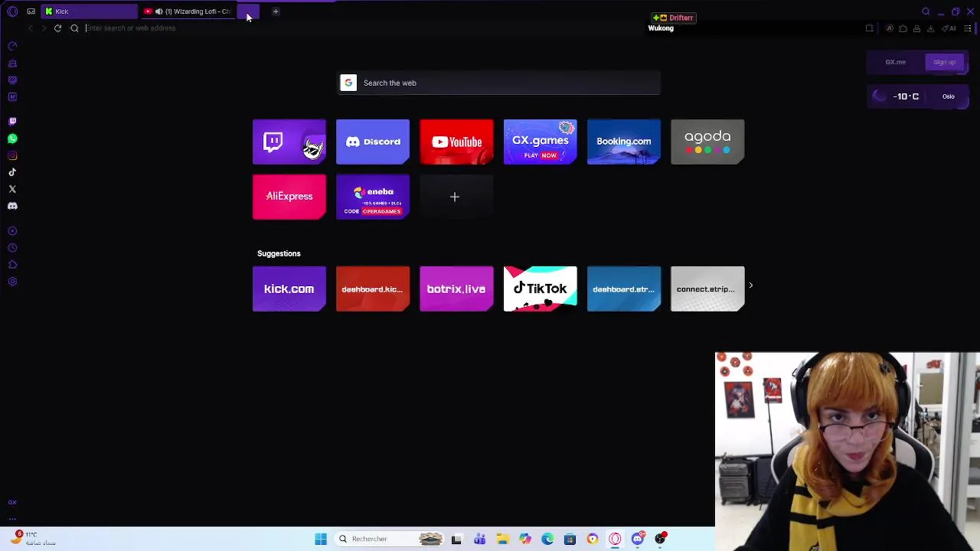Open the blue dashboard.str... suggestion tile

coord(624,289)
